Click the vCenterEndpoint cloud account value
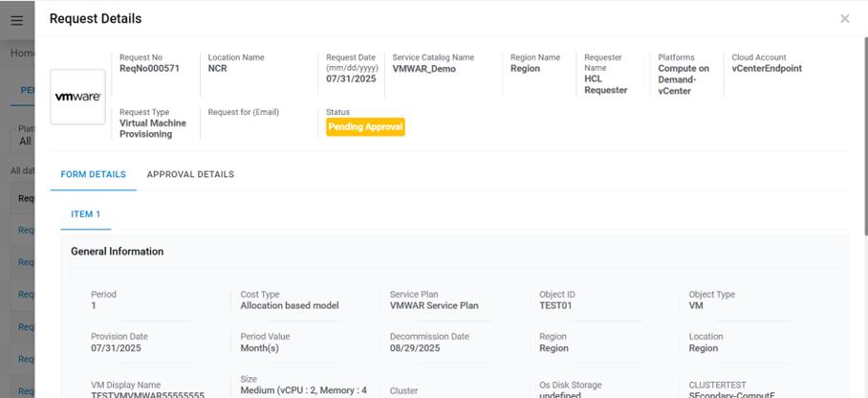This screenshot has height=398, width=868. click(767, 69)
